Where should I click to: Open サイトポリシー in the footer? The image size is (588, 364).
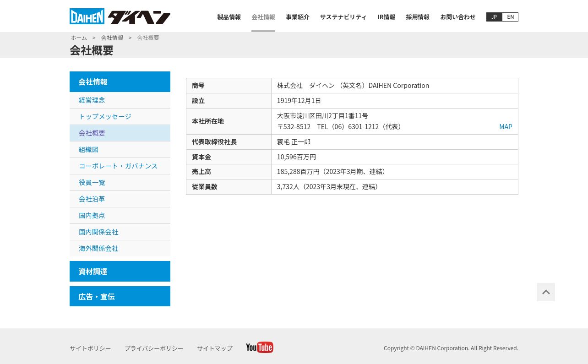(x=90, y=348)
